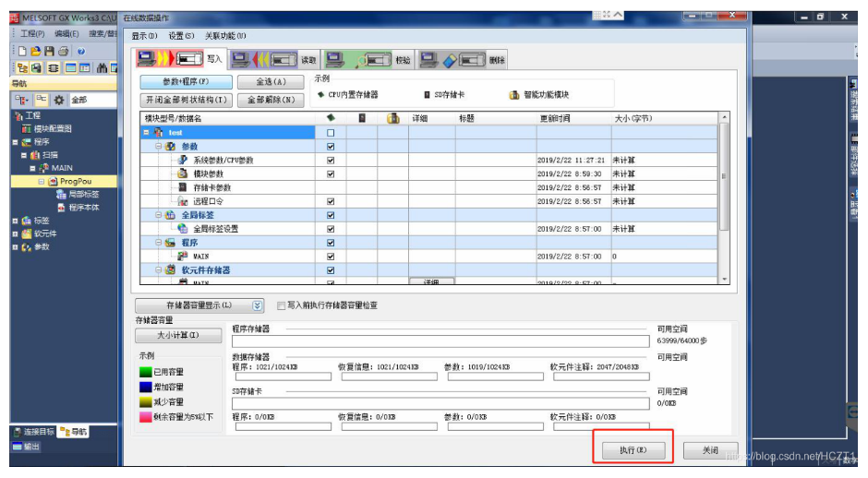Screen dimensions: 868x478
Task: Click the open project folder icon
Action: click(35, 52)
